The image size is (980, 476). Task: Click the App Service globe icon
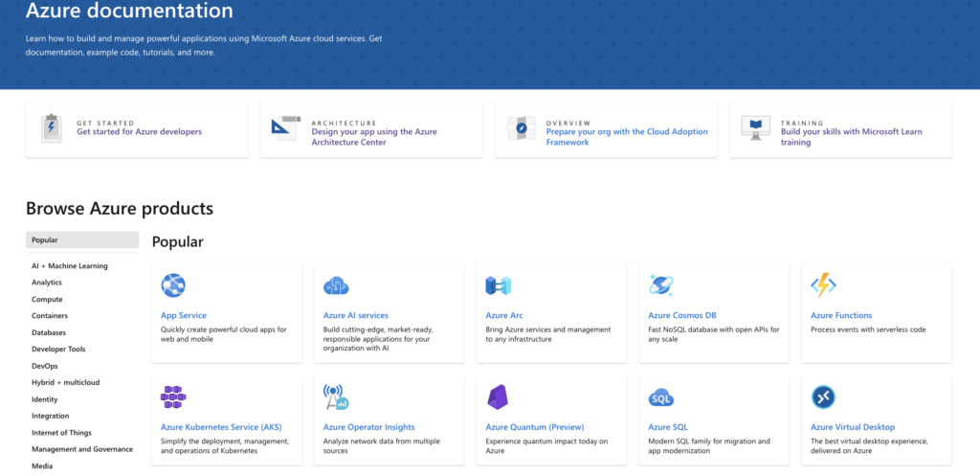(x=173, y=285)
